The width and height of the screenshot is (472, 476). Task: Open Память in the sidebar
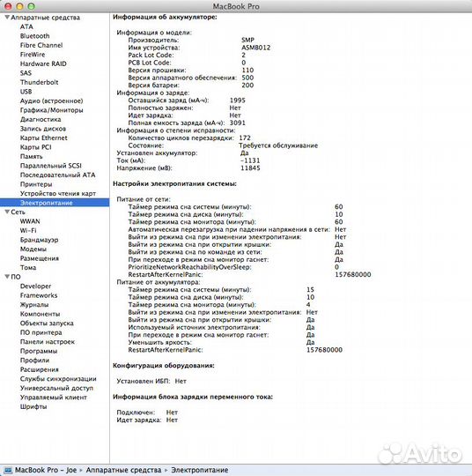point(31,156)
